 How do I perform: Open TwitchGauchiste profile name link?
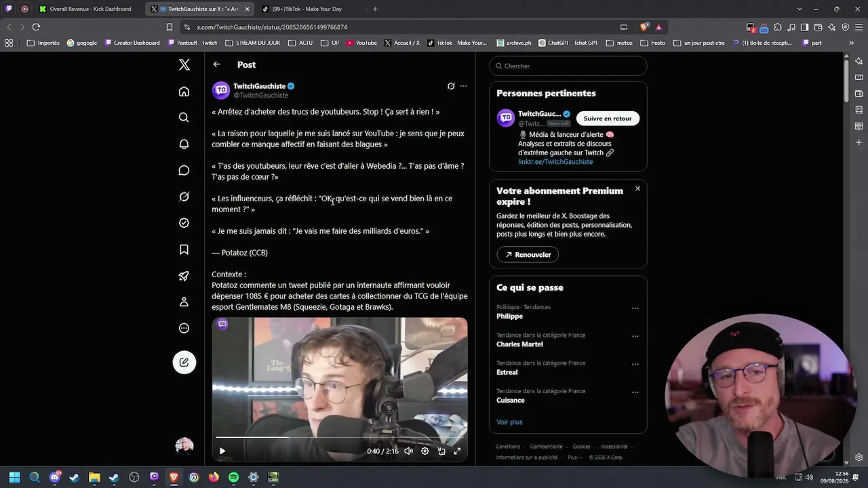coord(259,86)
